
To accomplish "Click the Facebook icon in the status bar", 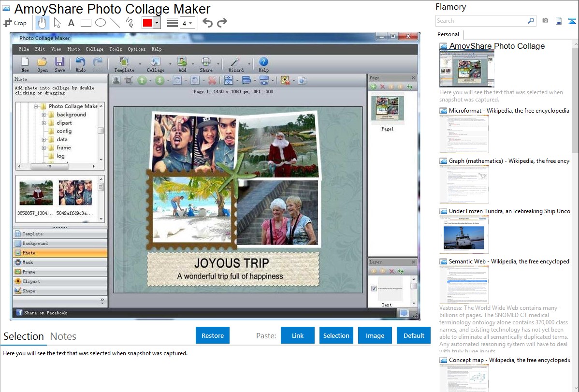I will pos(19,313).
